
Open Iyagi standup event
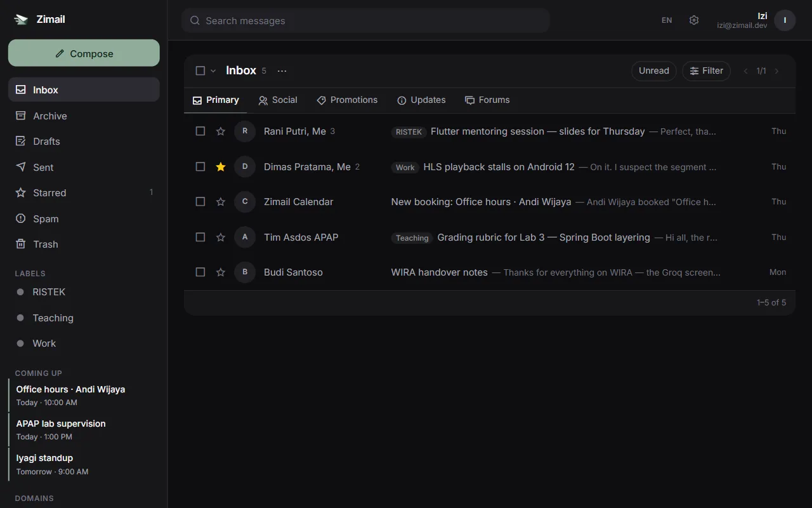(84, 464)
